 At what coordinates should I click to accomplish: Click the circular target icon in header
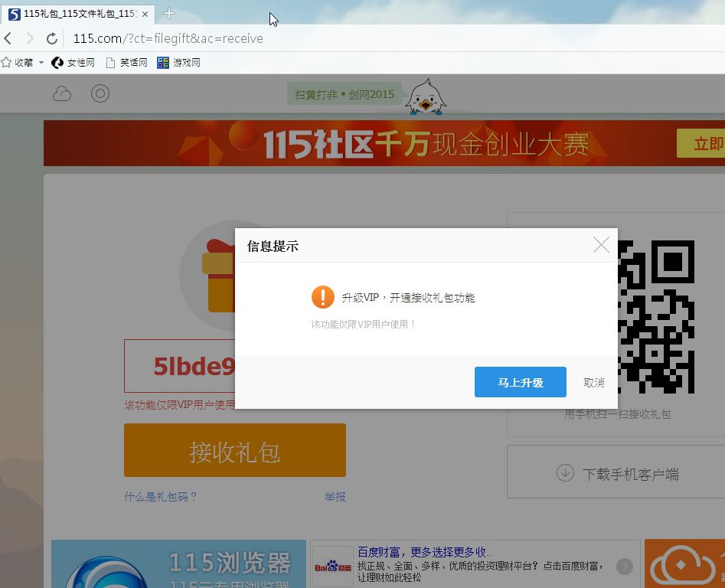[x=100, y=93]
